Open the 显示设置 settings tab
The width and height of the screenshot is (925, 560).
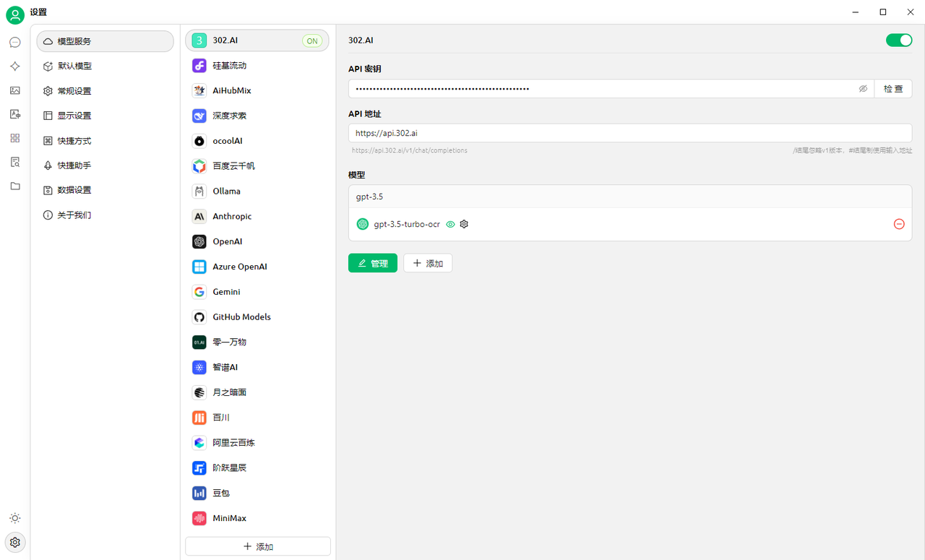pyautogui.click(x=106, y=116)
